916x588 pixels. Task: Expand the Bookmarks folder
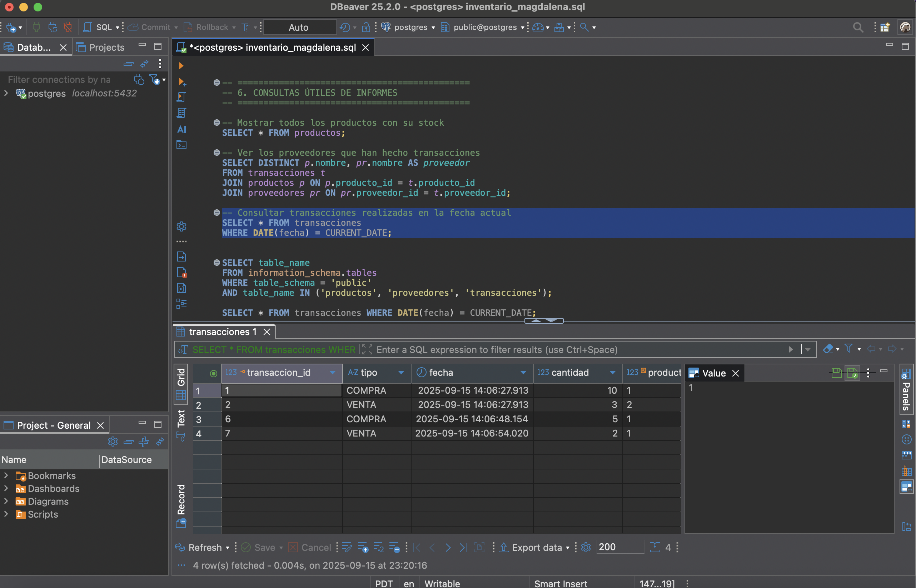[6, 475]
